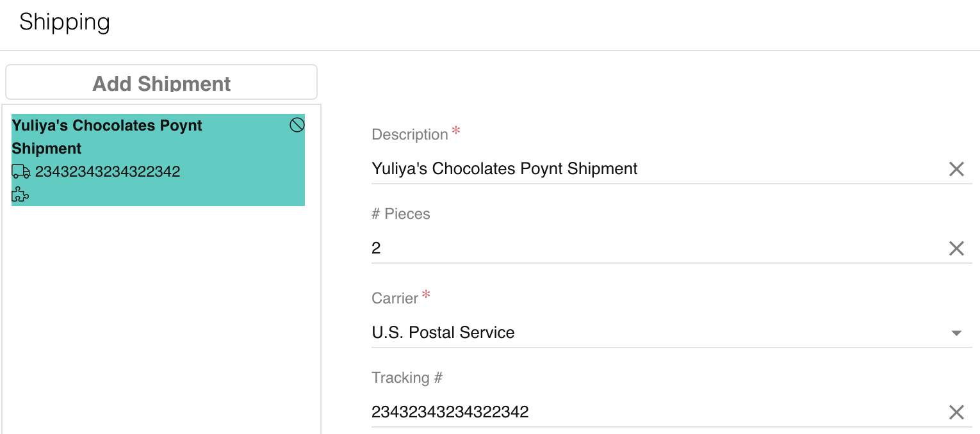
Task: Click the Add Shipment button
Action: (x=161, y=83)
